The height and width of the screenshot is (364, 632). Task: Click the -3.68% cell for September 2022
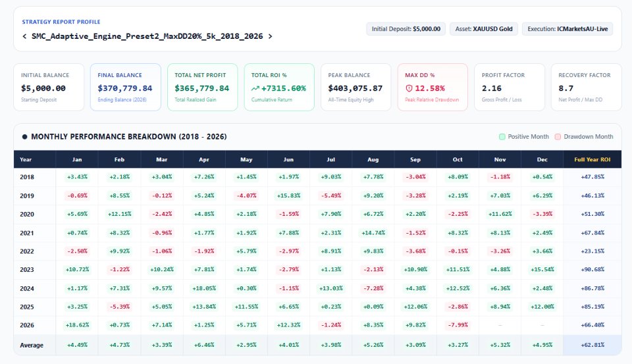(x=415, y=251)
